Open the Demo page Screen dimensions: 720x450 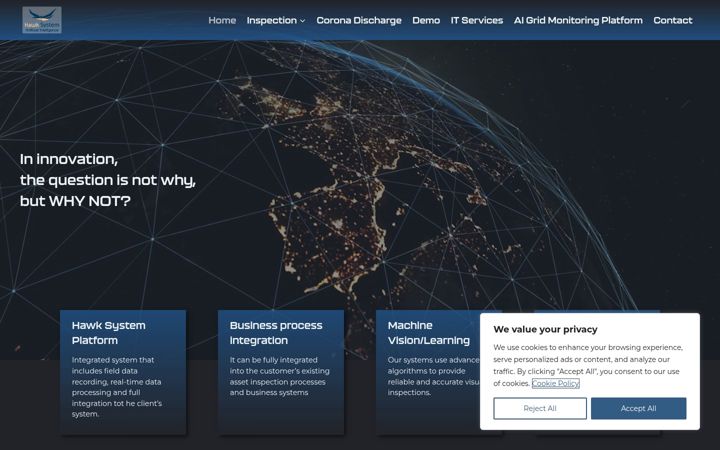coord(426,20)
